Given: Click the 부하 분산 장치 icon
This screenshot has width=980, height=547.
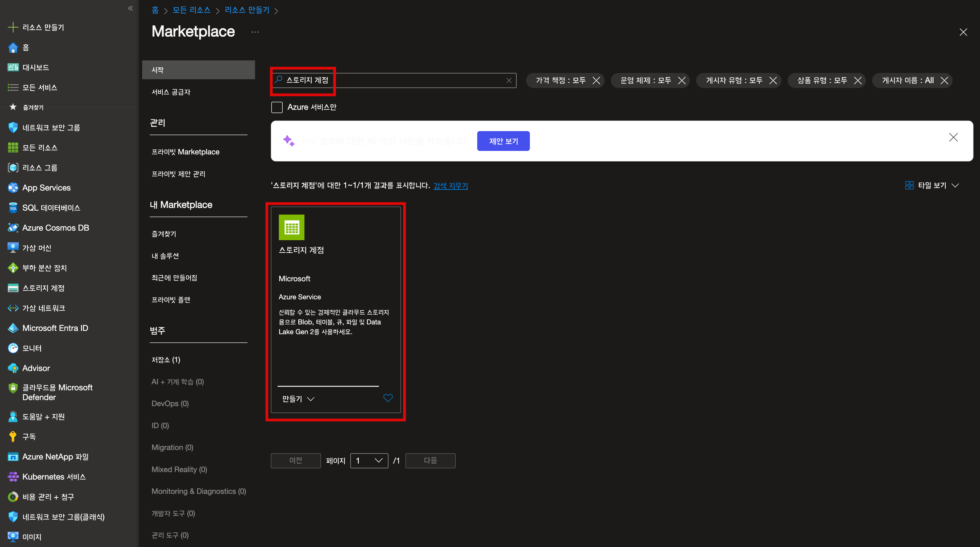Looking at the screenshot, I should tap(13, 268).
